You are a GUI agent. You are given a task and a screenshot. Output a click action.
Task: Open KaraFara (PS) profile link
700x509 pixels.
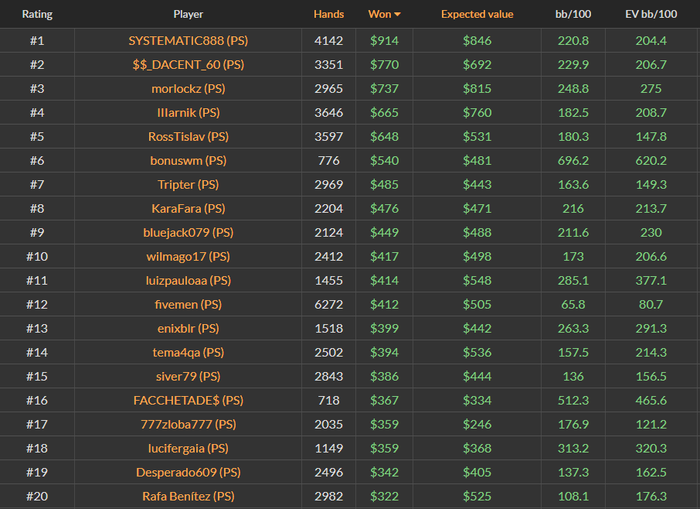tap(188, 209)
